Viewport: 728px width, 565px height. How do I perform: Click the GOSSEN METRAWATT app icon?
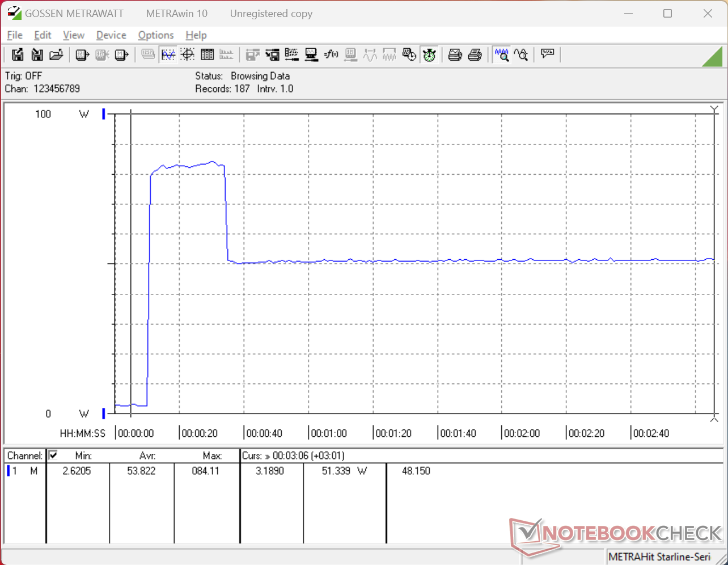point(14,13)
